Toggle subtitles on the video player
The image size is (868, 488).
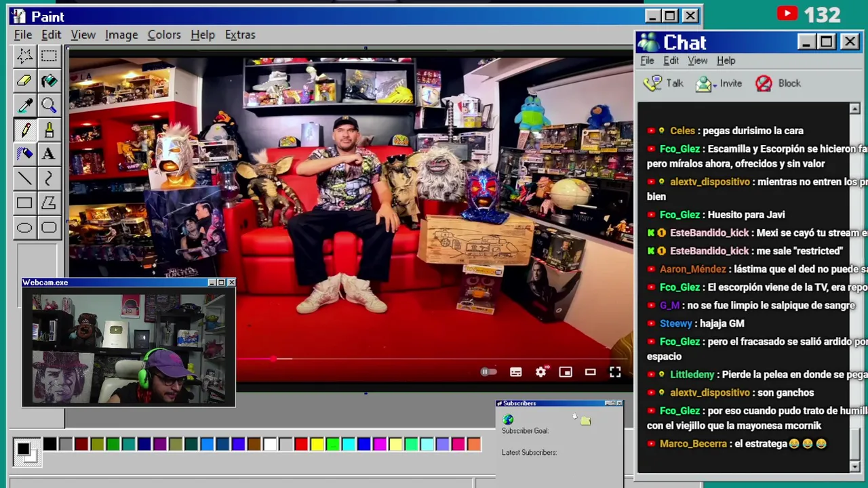(515, 372)
